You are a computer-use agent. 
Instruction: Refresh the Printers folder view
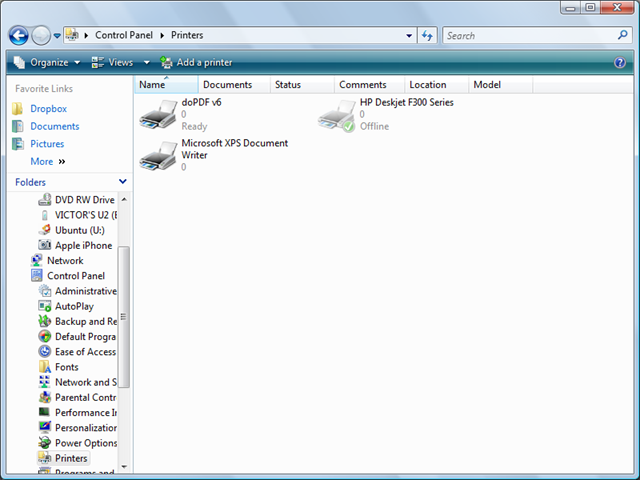(427, 36)
